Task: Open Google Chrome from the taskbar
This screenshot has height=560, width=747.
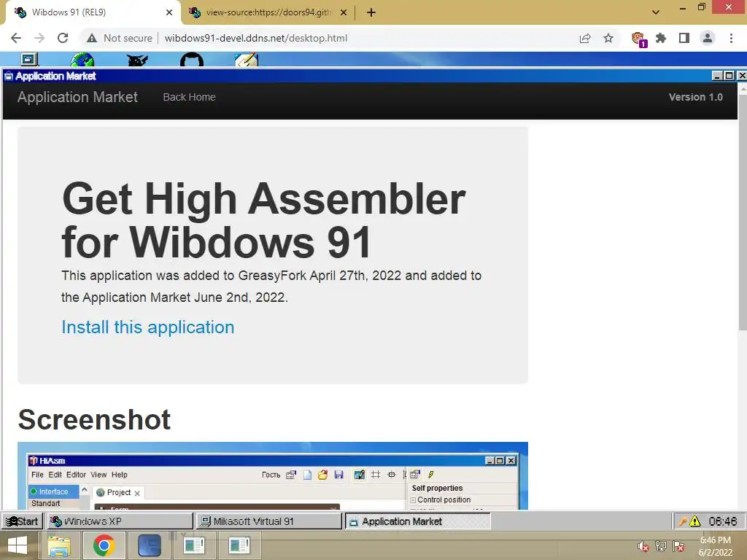Action: 104,545
